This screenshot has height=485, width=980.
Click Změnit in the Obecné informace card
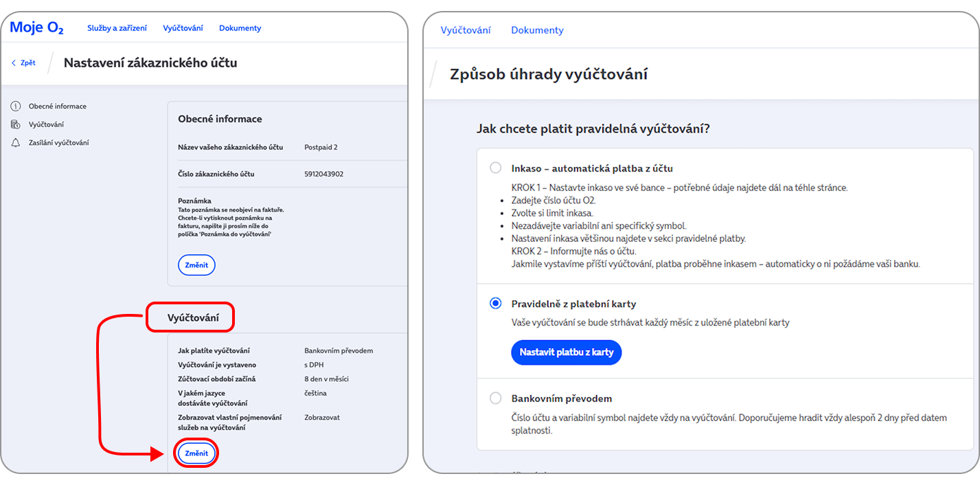[196, 264]
